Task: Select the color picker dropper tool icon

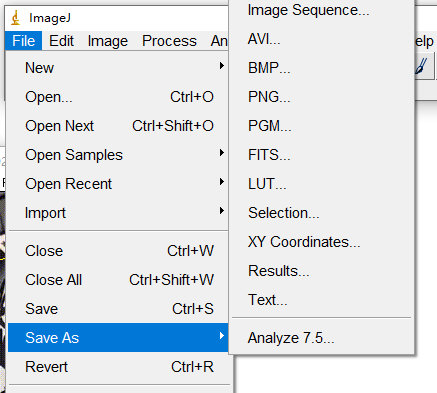Action: (422, 65)
